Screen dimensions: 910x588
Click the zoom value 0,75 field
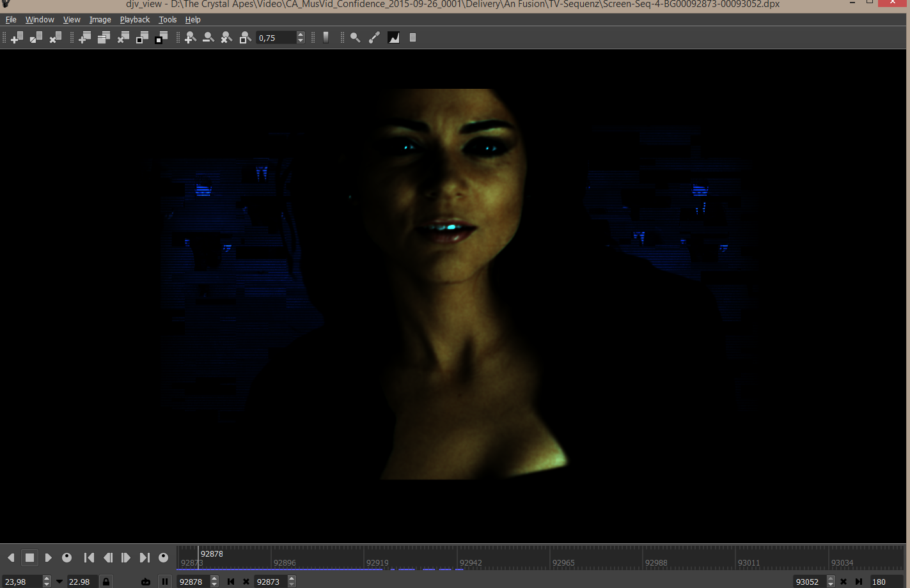276,38
